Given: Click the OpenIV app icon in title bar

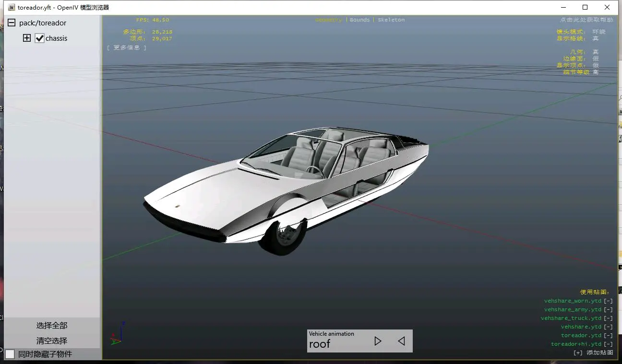Looking at the screenshot, I should point(12,7).
